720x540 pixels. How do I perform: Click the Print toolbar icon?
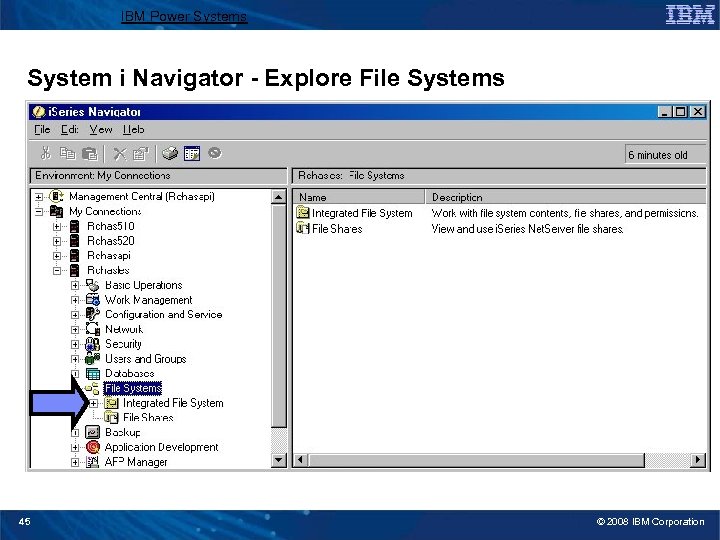pos(170,153)
